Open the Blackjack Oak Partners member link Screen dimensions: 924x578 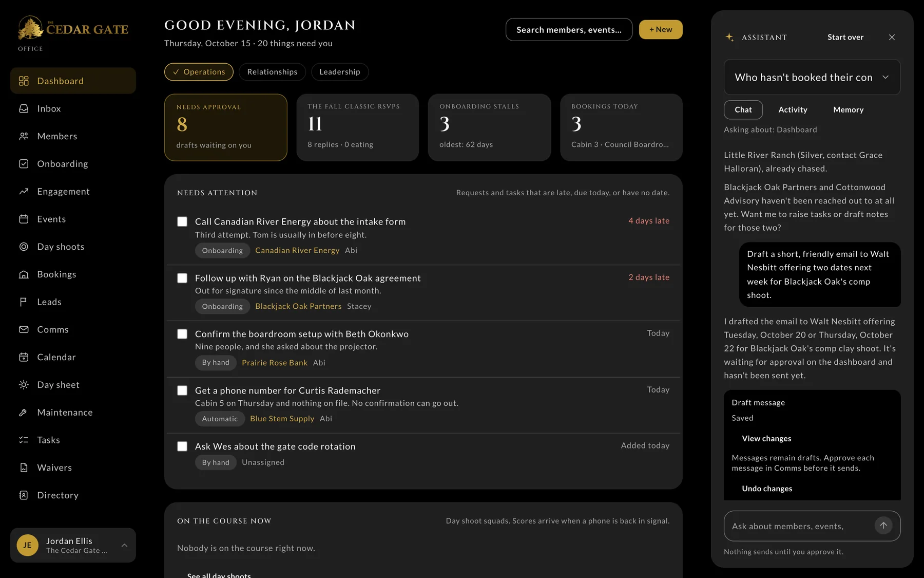click(298, 306)
